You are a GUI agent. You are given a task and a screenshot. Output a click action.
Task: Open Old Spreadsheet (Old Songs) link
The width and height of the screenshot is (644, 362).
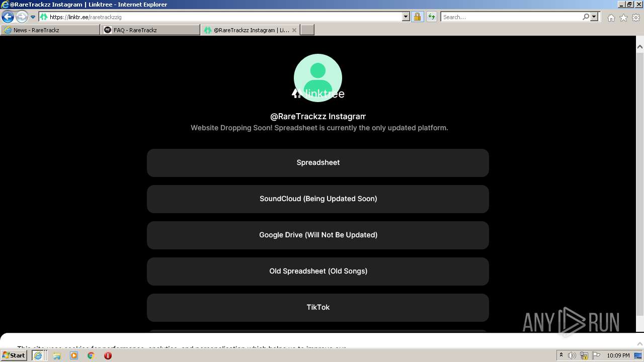click(318, 271)
